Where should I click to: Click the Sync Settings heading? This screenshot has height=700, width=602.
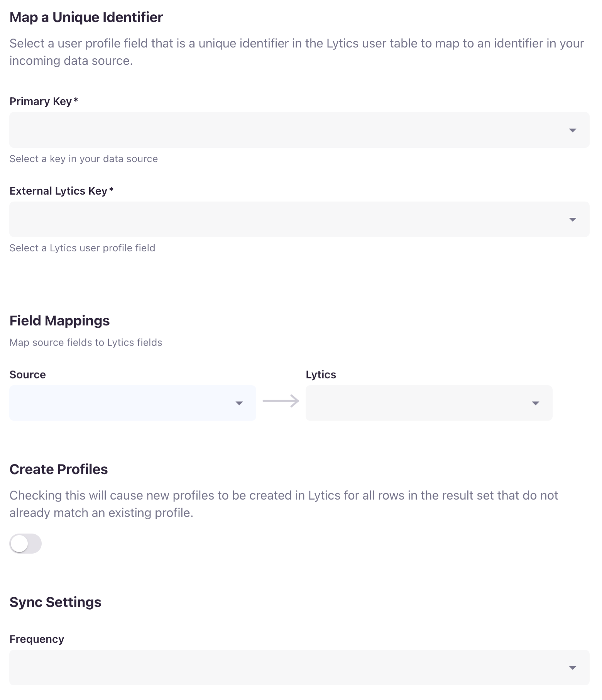click(55, 602)
